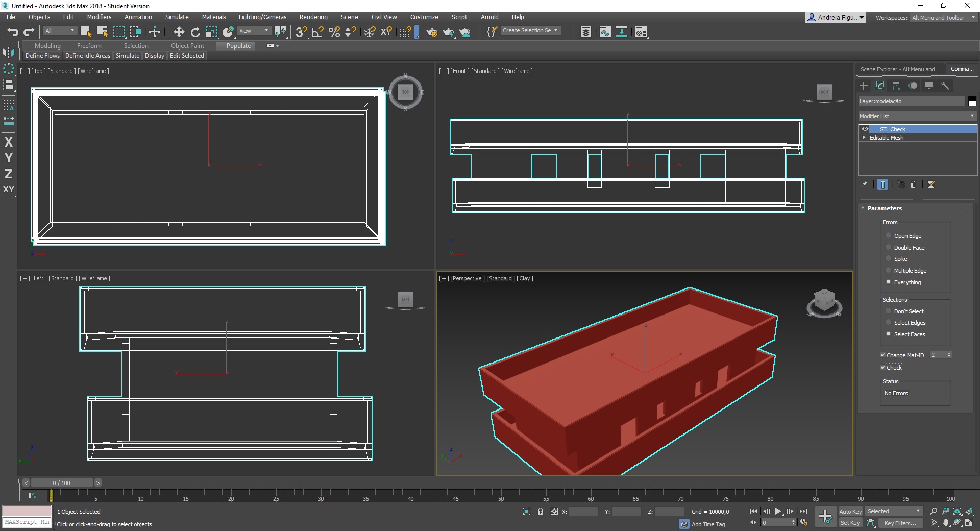Toggle the Percent Snap icon
980x531 pixels.
pyautogui.click(x=334, y=32)
